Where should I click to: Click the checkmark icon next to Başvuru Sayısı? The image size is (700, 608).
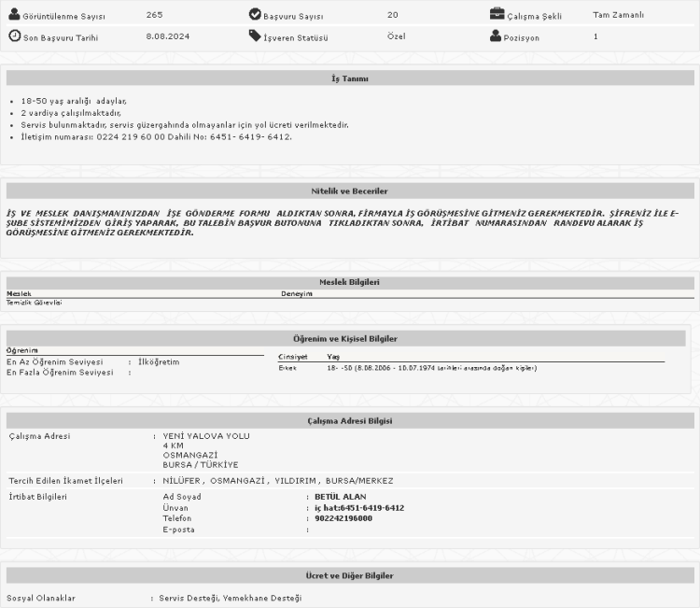tap(255, 15)
